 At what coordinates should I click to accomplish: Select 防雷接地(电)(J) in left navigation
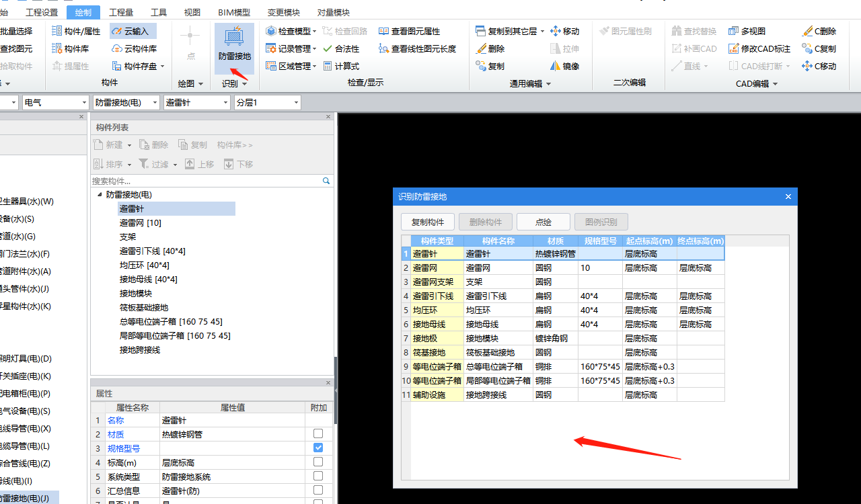[x=25, y=498]
